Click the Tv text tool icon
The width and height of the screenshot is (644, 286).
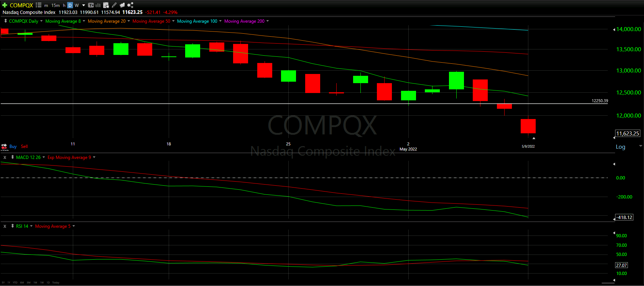(91, 5)
